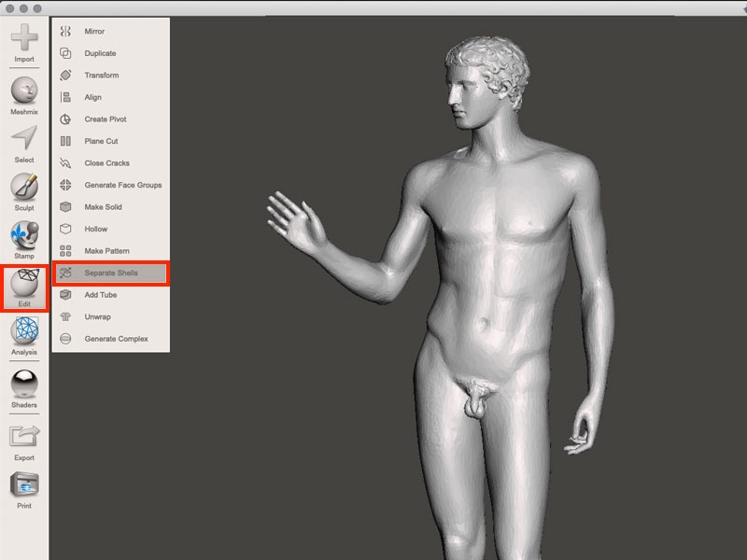The height and width of the screenshot is (560, 747).
Task: Open the Sculpt brush tools
Action: [24, 188]
